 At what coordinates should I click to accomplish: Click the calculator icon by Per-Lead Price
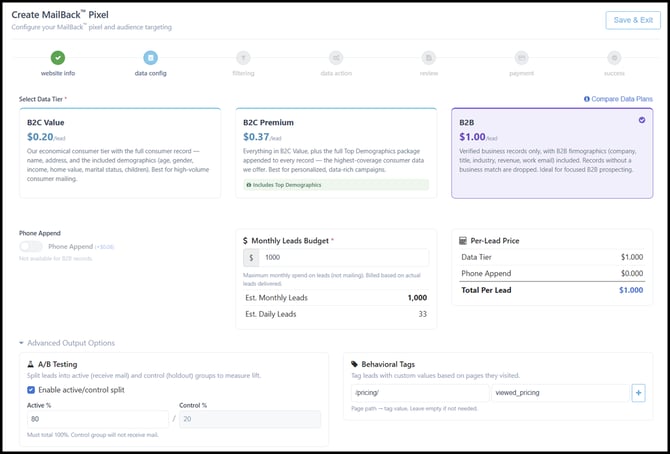coord(463,241)
